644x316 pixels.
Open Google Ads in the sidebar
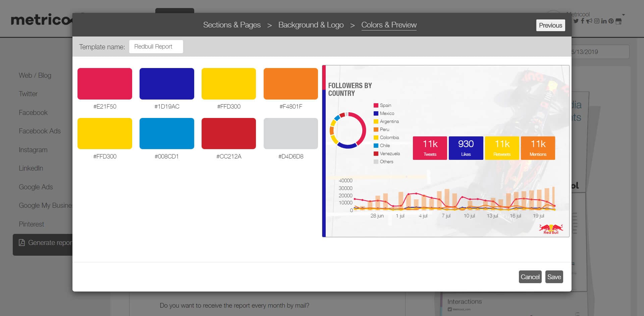click(x=36, y=187)
